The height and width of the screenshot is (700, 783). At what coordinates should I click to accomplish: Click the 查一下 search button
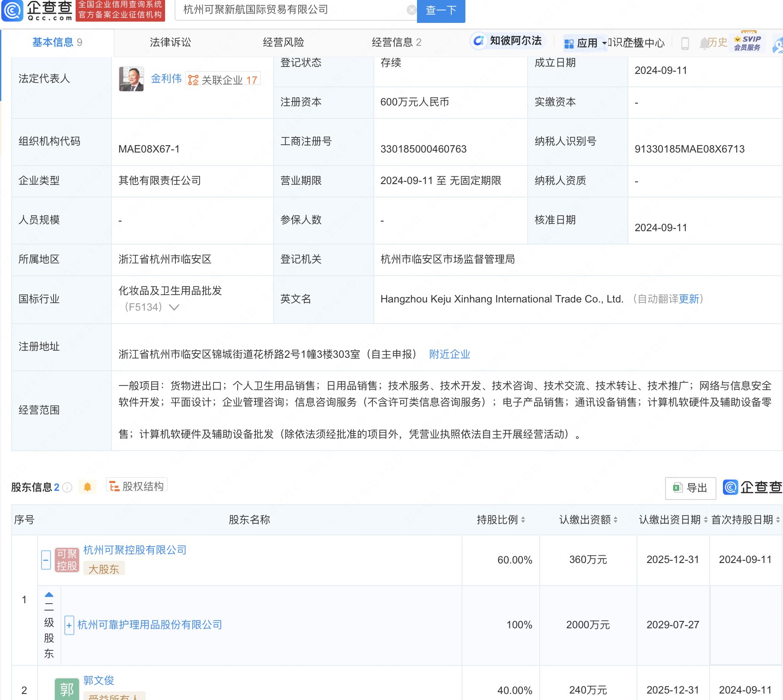(441, 10)
